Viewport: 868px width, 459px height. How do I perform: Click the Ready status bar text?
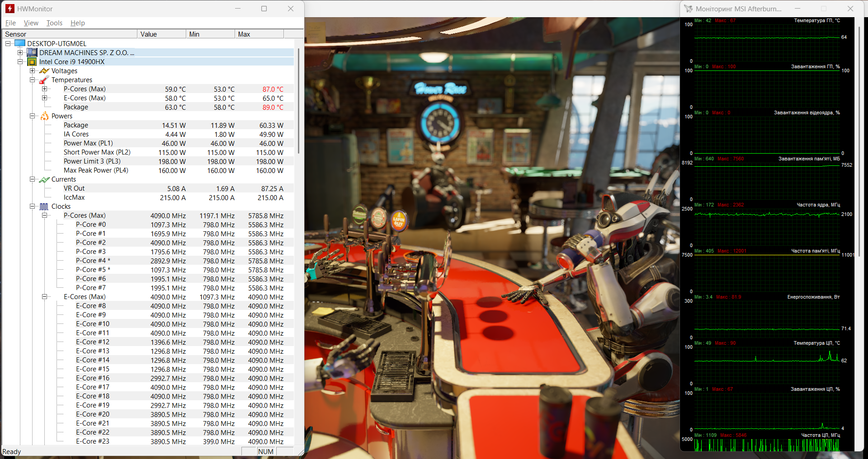[12, 451]
